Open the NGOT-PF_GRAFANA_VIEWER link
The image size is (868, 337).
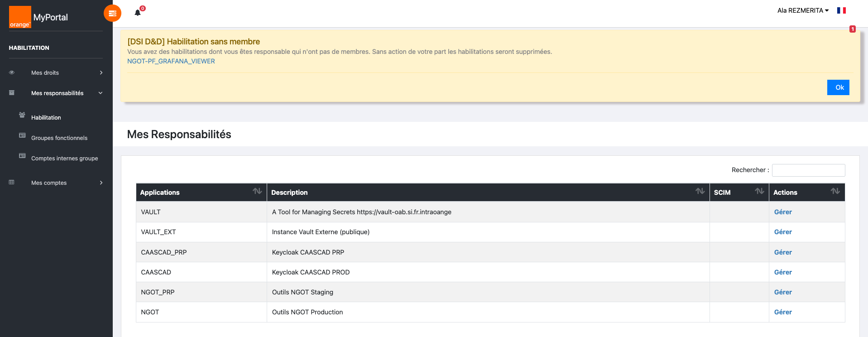point(171,61)
